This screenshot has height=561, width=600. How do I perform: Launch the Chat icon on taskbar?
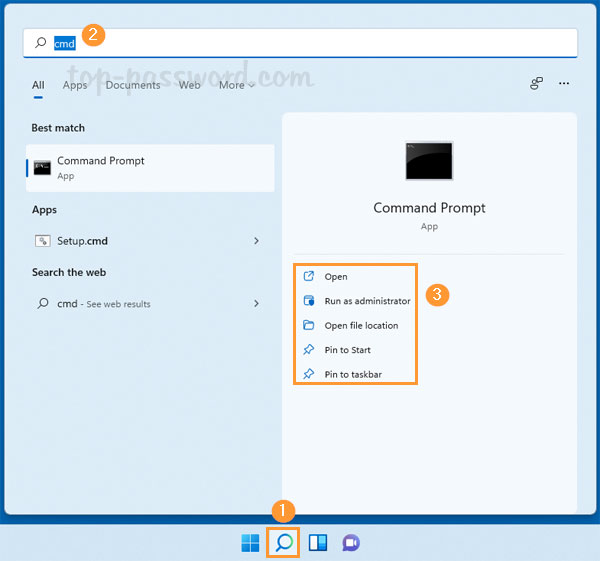click(350, 543)
